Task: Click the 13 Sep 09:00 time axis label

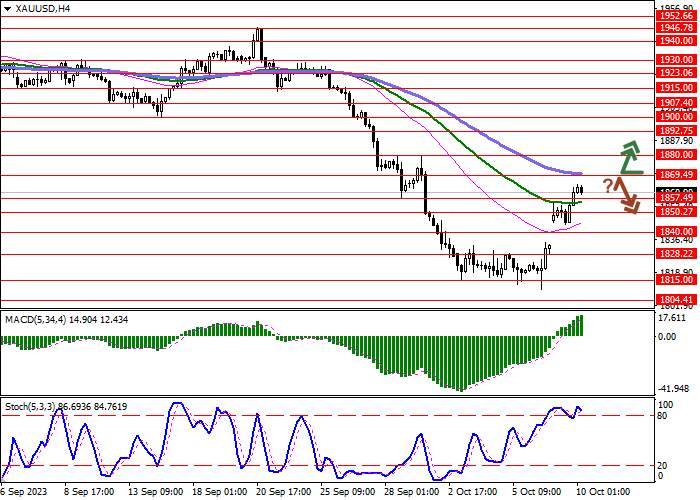Action: [x=155, y=492]
